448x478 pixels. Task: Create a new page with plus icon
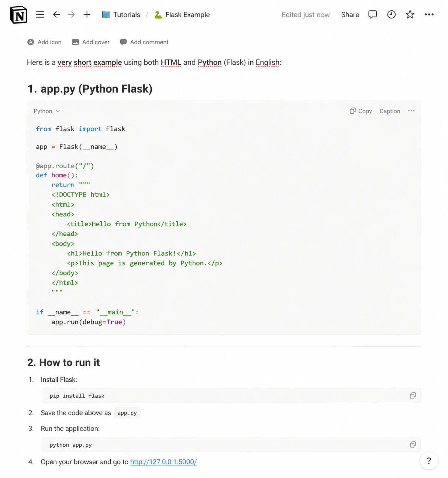click(87, 15)
